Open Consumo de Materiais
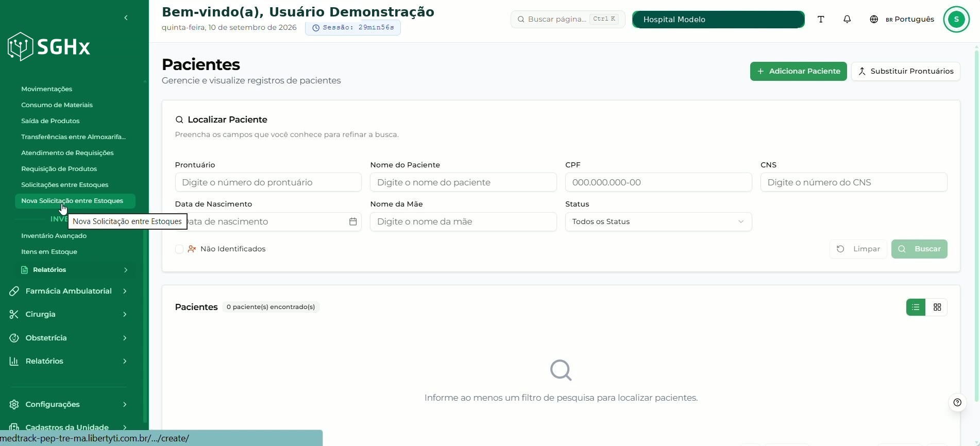Image resolution: width=980 pixels, height=446 pixels. [57, 105]
